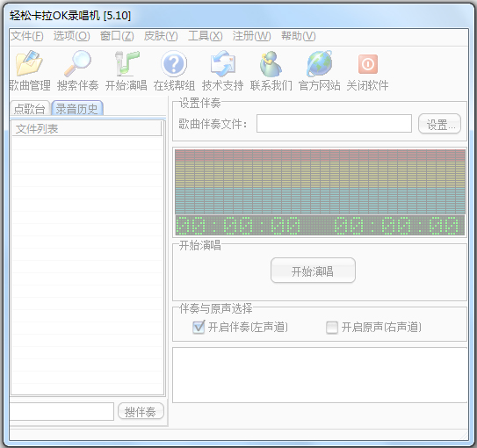
Task: Open 联系我们 contact icon
Action: point(271,64)
